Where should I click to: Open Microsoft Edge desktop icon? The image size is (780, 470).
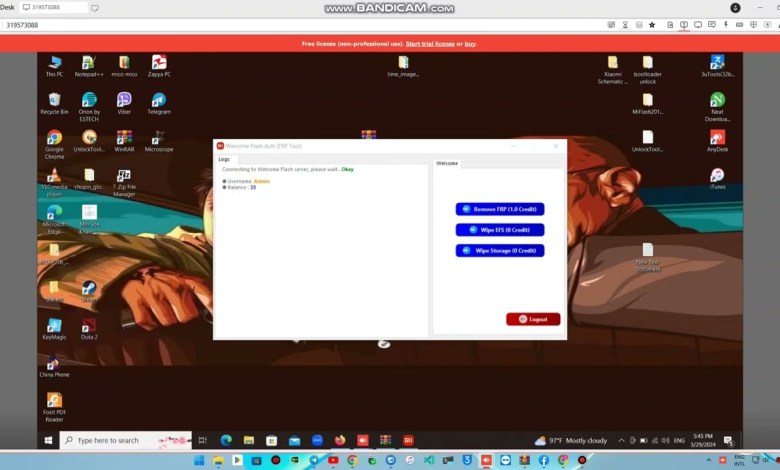54,220
